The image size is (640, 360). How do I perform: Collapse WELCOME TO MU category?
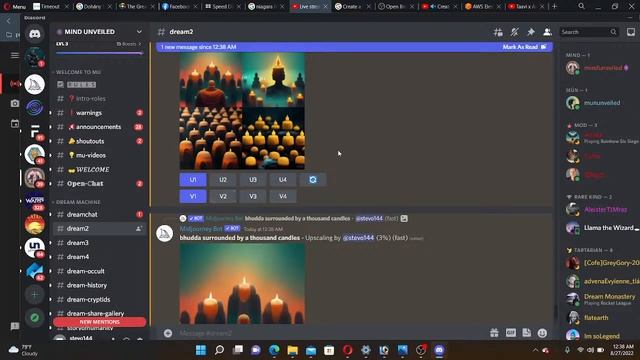(x=78, y=72)
